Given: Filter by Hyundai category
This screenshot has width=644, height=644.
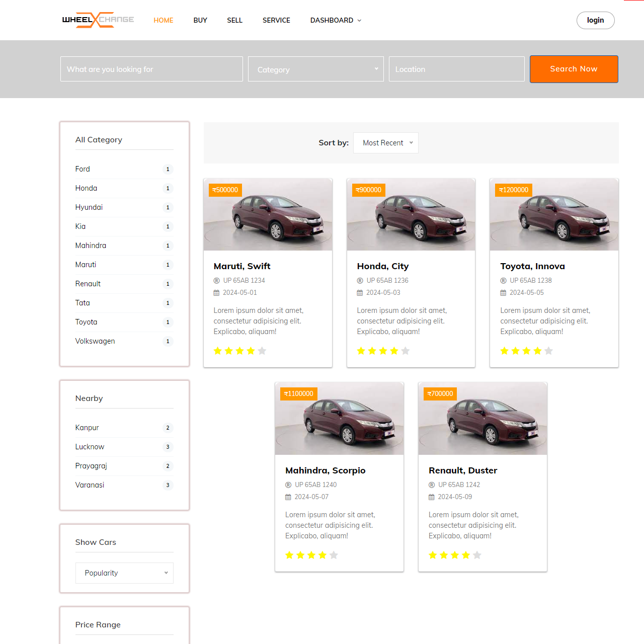Looking at the screenshot, I should 89,207.
